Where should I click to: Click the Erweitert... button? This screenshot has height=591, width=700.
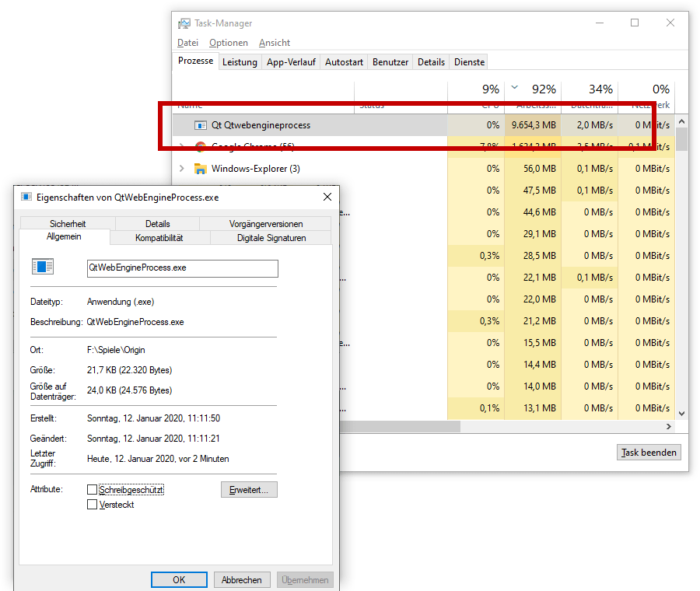tap(249, 490)
